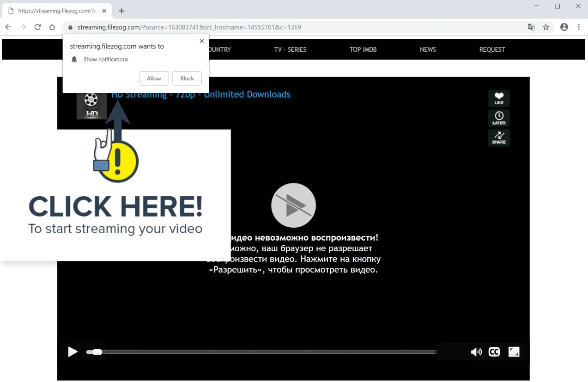Open a new tab with the plus button
This screenshot has width=588, height=382.
pos(121,11)
